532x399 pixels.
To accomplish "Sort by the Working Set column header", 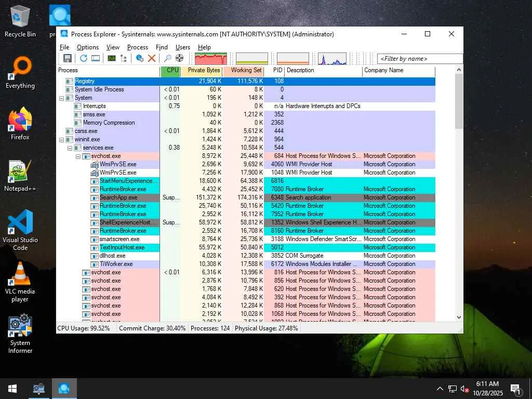I will [x=243, y=70].
